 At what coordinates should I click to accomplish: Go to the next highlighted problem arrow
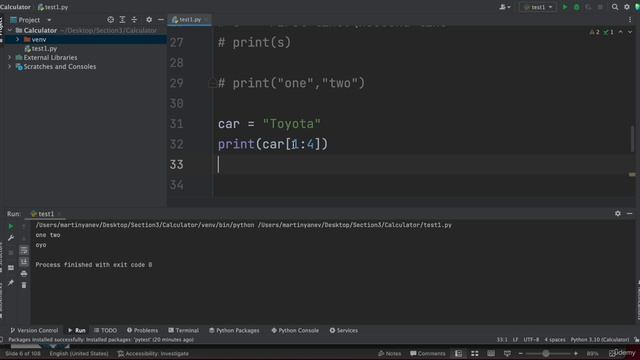[630, 32]
